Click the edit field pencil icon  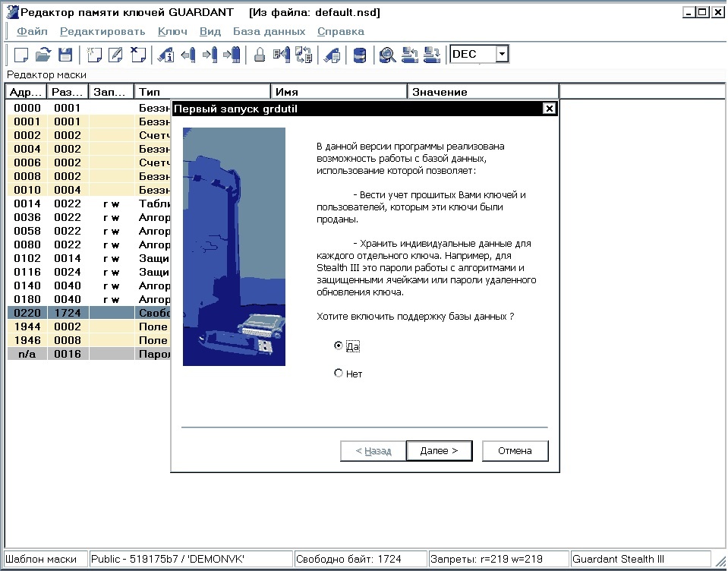115,55
